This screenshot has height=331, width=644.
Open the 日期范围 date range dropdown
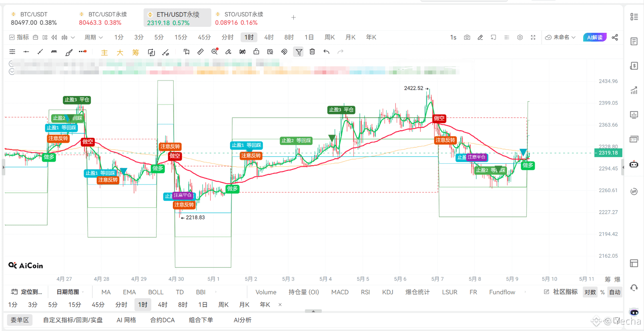point(70,292)
